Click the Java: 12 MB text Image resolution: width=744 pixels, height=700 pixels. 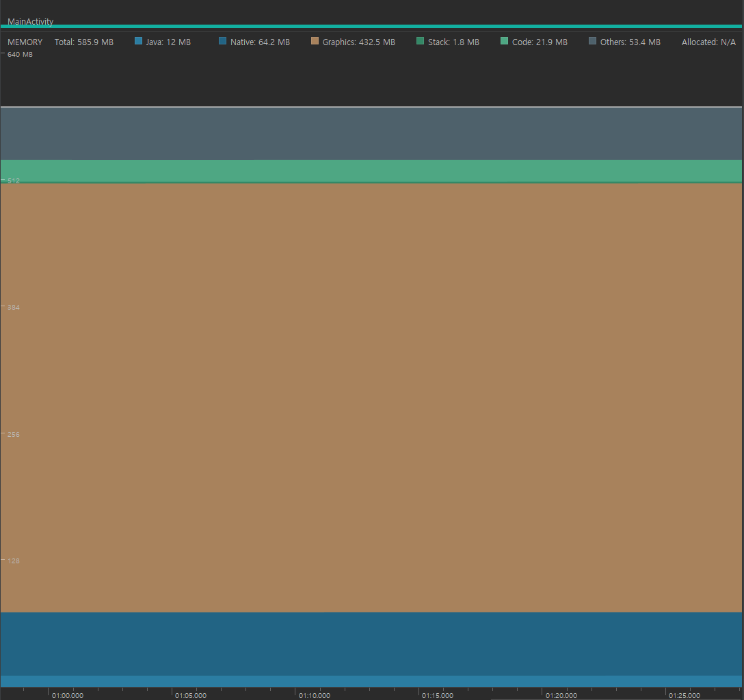pos(168,42)
